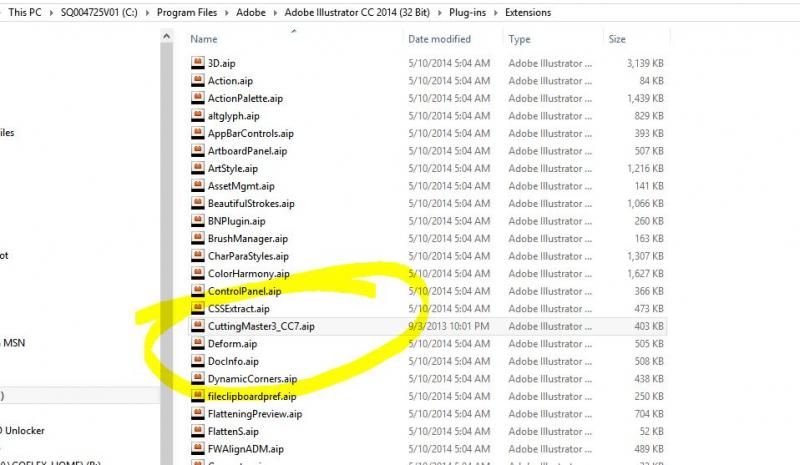This screenshot has width=800, height=465.
Task: Click the 9/3/2013 10:01 PM date
Action: click(x=448, y=326)
